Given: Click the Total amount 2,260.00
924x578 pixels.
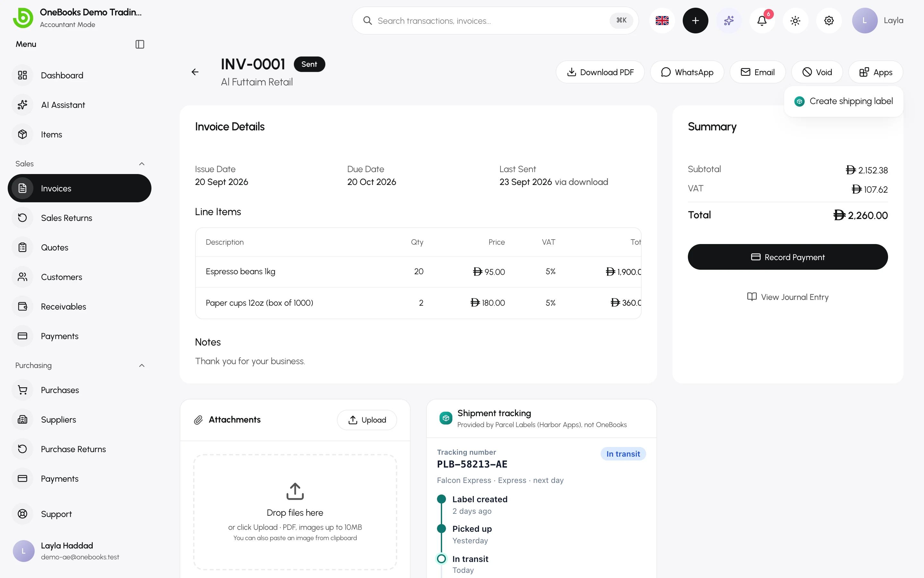Looking at the screenshot, I should 860,215.
